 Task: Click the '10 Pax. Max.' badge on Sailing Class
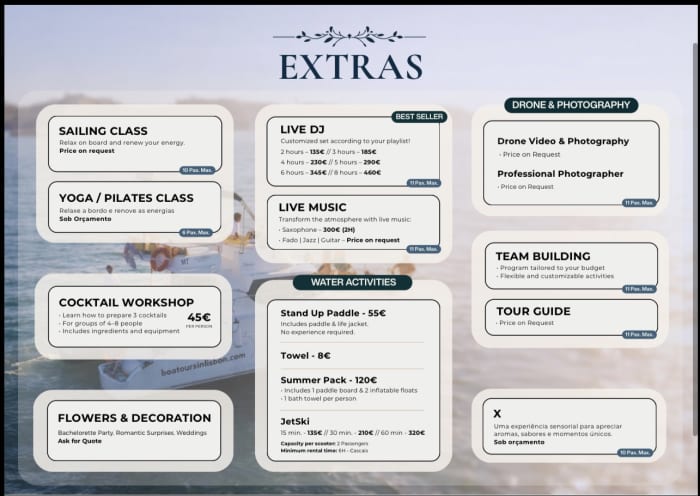197,170
